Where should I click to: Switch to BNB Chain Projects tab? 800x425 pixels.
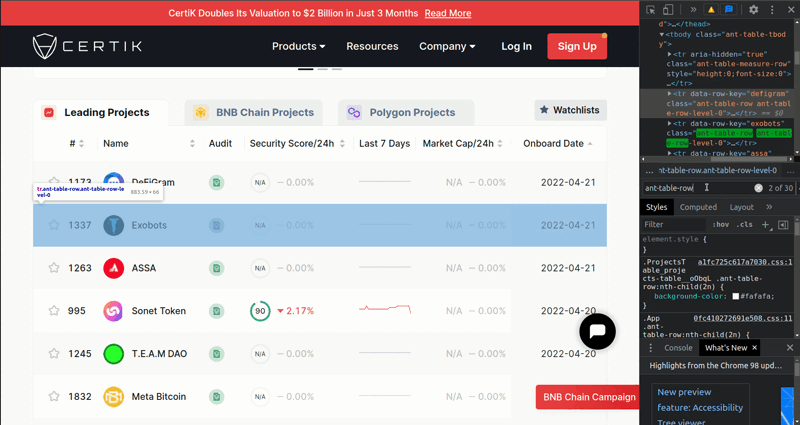tap(254, 113)
